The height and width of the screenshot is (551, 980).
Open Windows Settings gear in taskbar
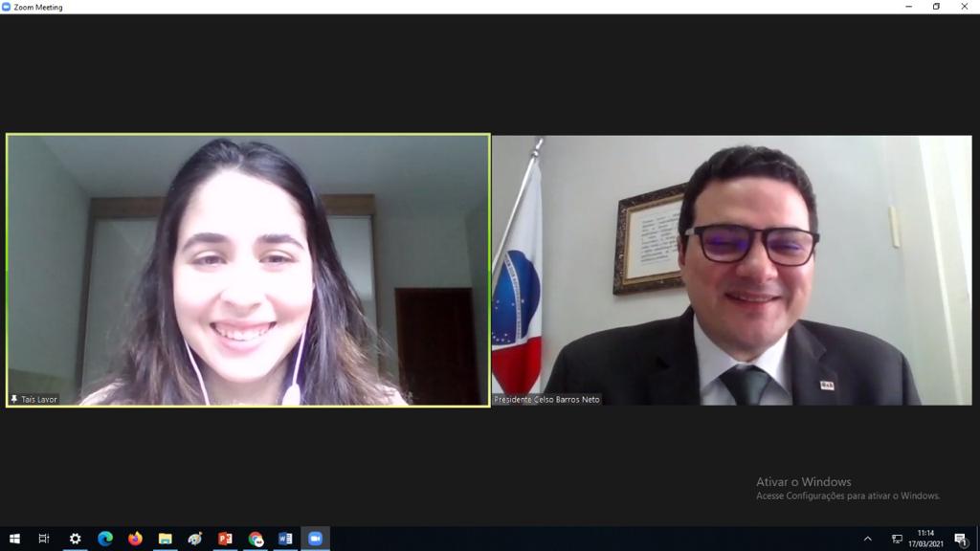point(75,539)
